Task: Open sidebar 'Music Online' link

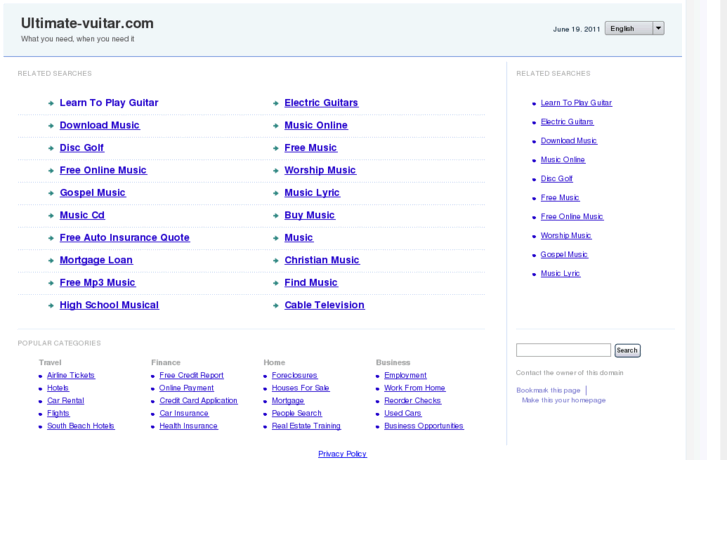Action: [563, 160]
